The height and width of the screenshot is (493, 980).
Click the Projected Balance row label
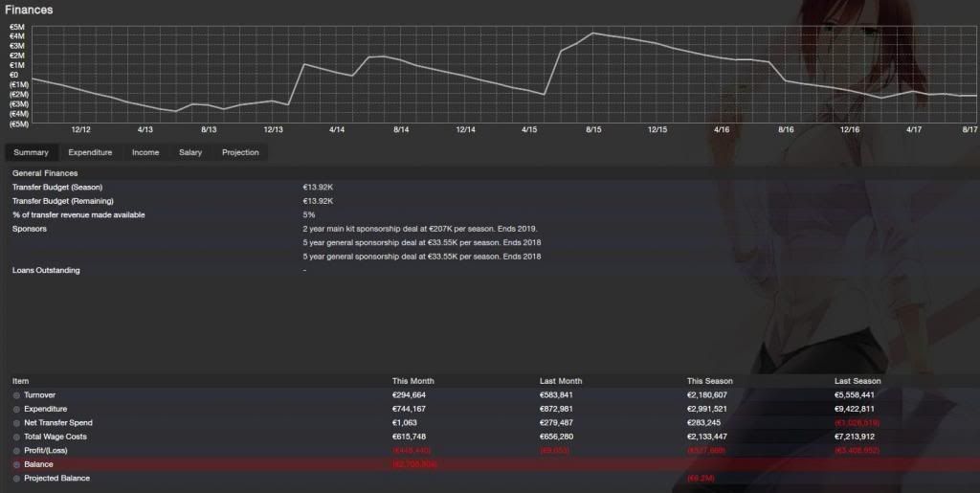pos(56,478)
